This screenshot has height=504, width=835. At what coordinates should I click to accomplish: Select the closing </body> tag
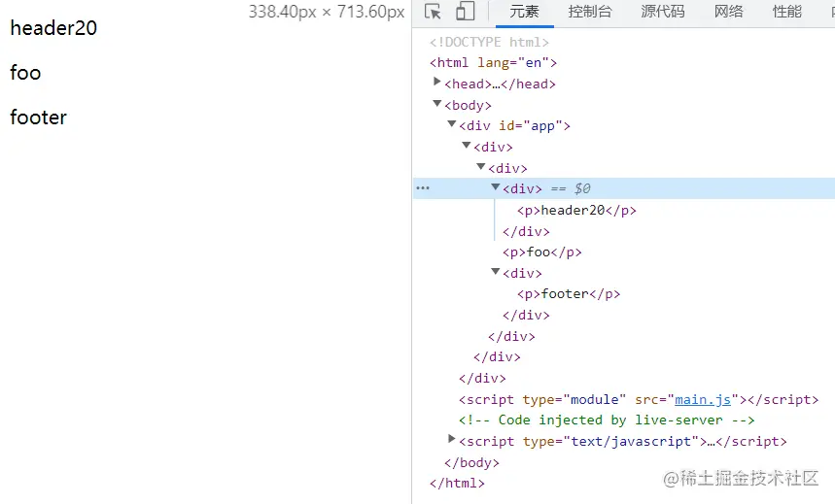(471, 462)
